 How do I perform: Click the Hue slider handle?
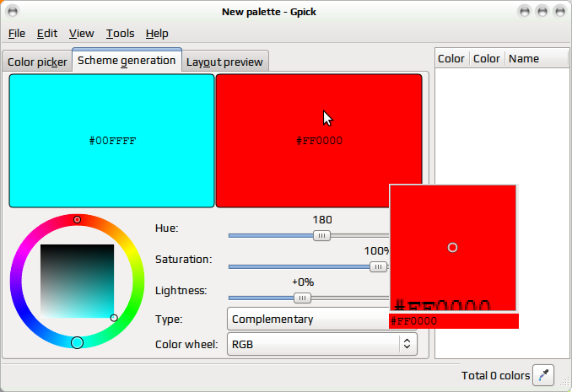click(x=321, y=235)
